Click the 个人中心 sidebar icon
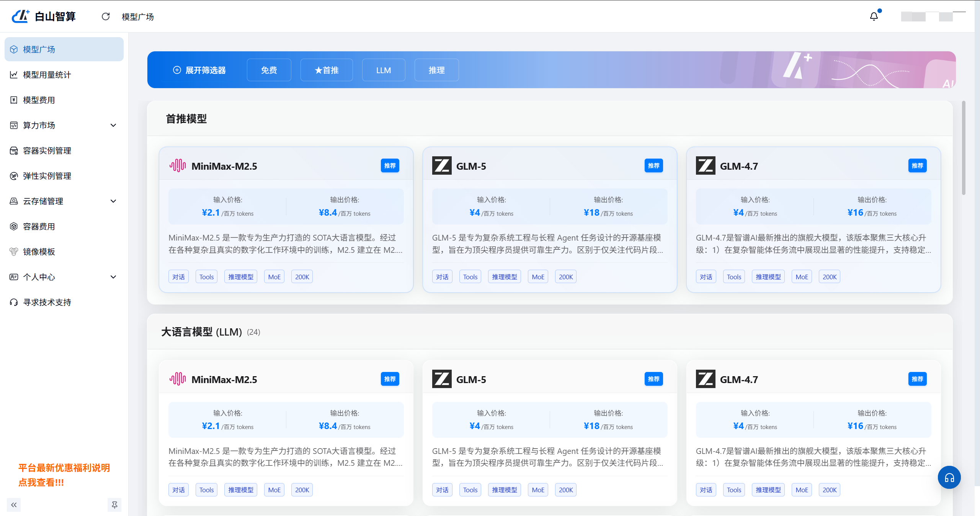980x516 pixels. coord(14,277)
